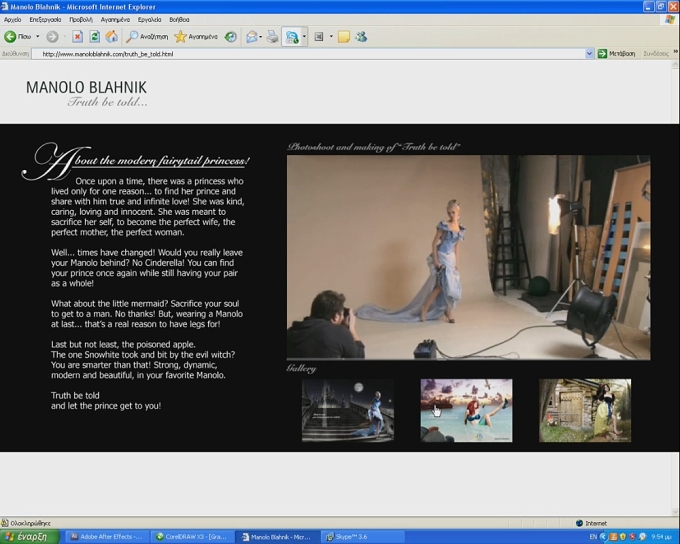Open Skype toolbar icon dropdown arrow
Image resolution: width=680 pixels, height=544 pixels.
(304, 37)
